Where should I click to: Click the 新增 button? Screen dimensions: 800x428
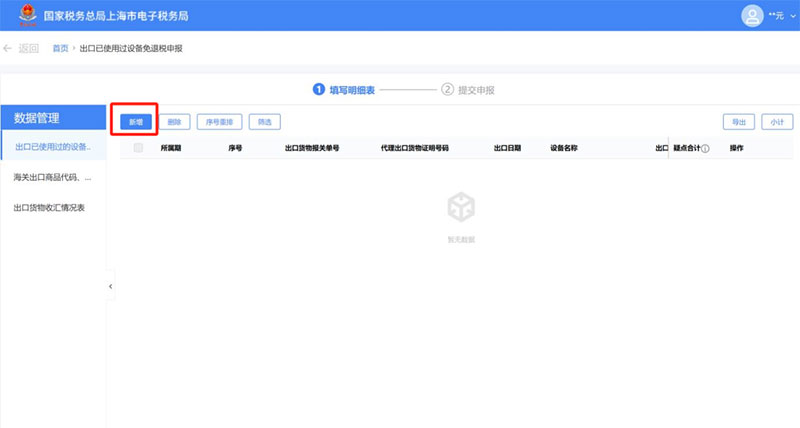132,122
